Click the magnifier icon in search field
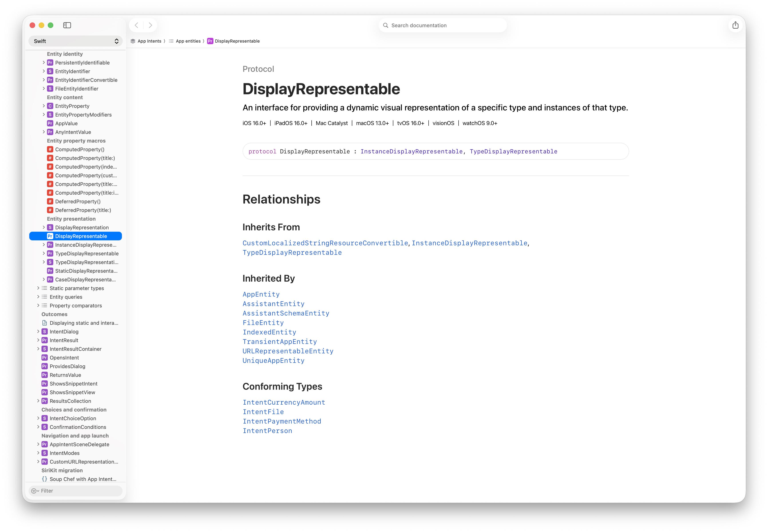Viewport: 768px width, 532px height. click(x=386, y=25)
